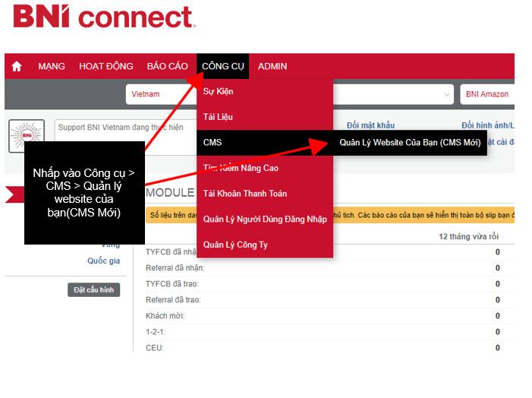This screenshot has height=398, width=532.
Task: Open the Đổi mật khẩu link
Action: [x=370, y=125]
